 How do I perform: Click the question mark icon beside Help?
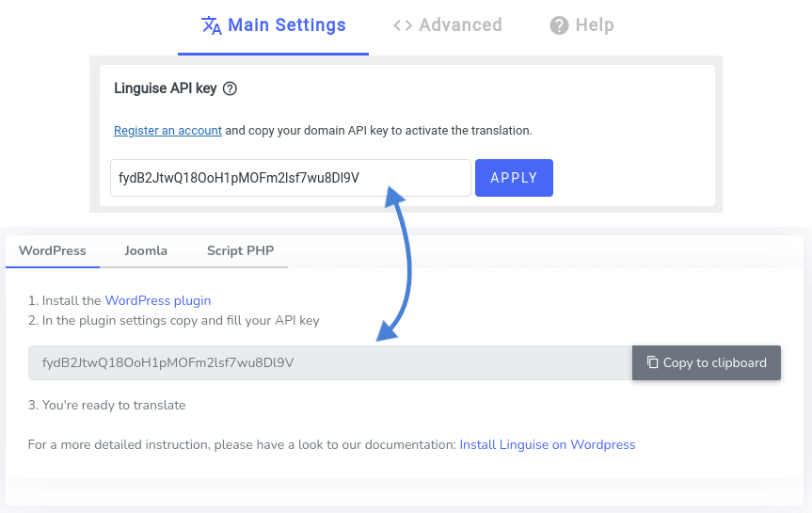[559, 24]
